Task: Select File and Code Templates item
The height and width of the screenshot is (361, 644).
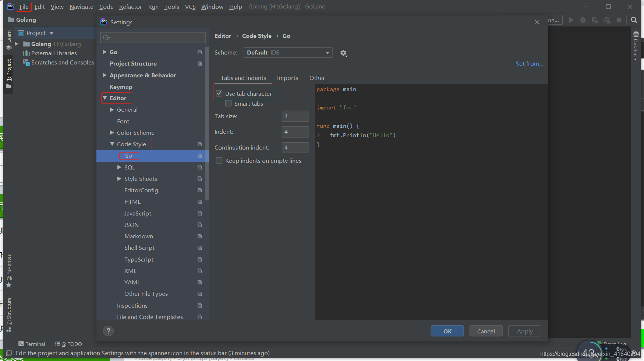Action: 150,317
